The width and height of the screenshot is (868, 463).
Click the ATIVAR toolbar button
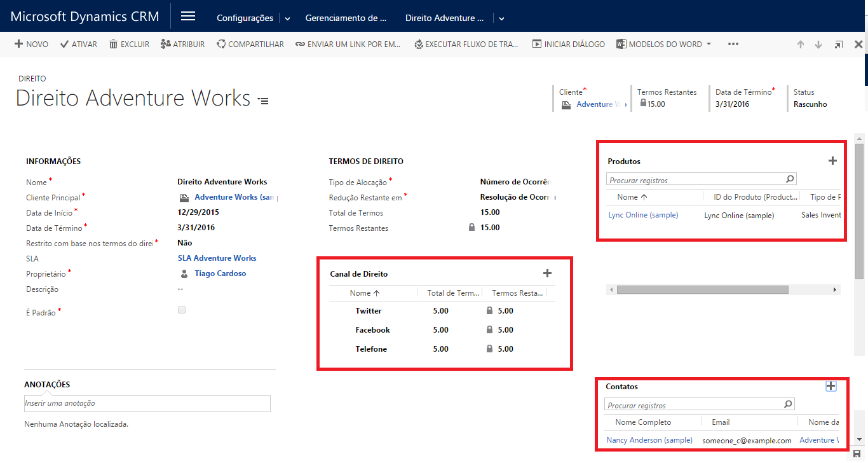(x=79, y=44)
